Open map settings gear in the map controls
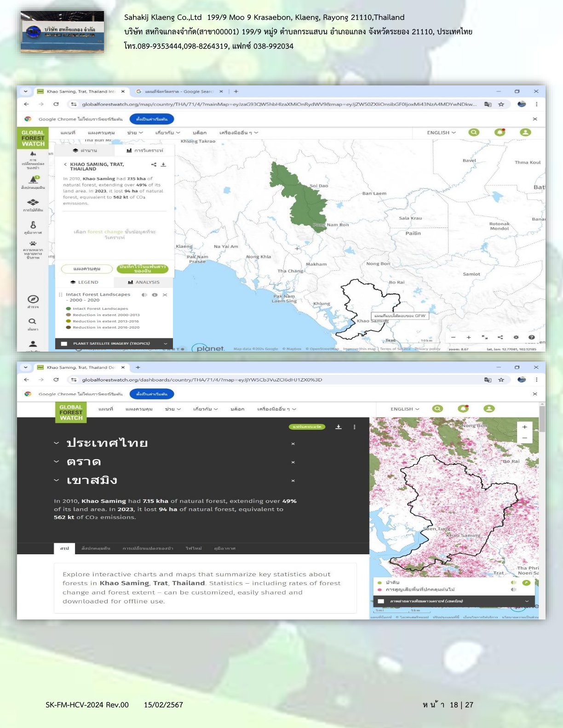The height and width of the screenshot is (728, 563). click(516, 337)
